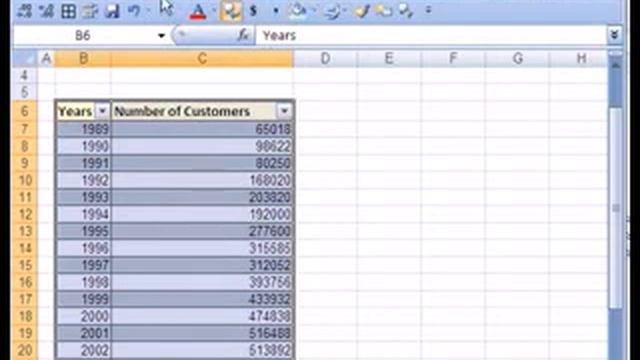The height and width of the screenshot is (360, 640).
Task: Select column F header
Action: tap(453, 59)
